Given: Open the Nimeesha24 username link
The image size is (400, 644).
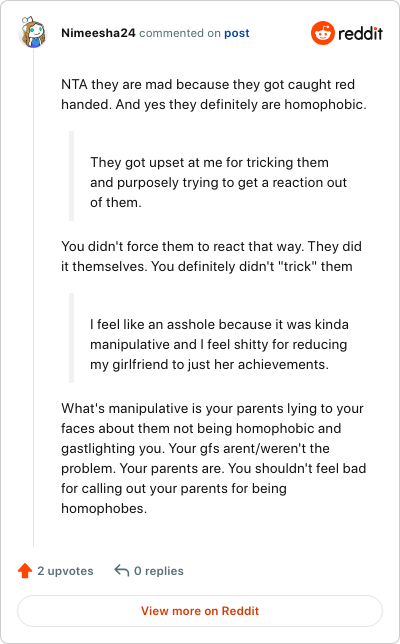Looking at the screenshot, I should click(x=98, y=33).
